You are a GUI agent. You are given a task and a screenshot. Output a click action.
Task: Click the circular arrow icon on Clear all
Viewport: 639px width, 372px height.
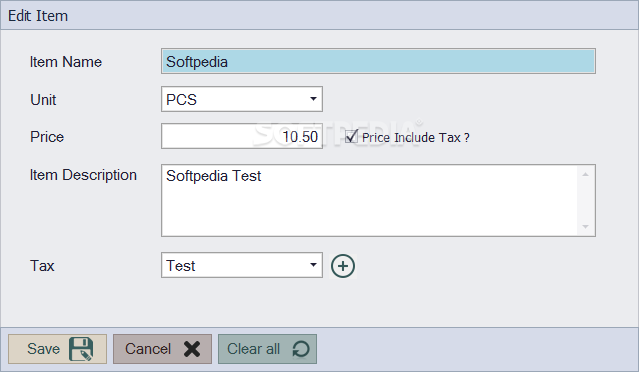pos(301,349)
